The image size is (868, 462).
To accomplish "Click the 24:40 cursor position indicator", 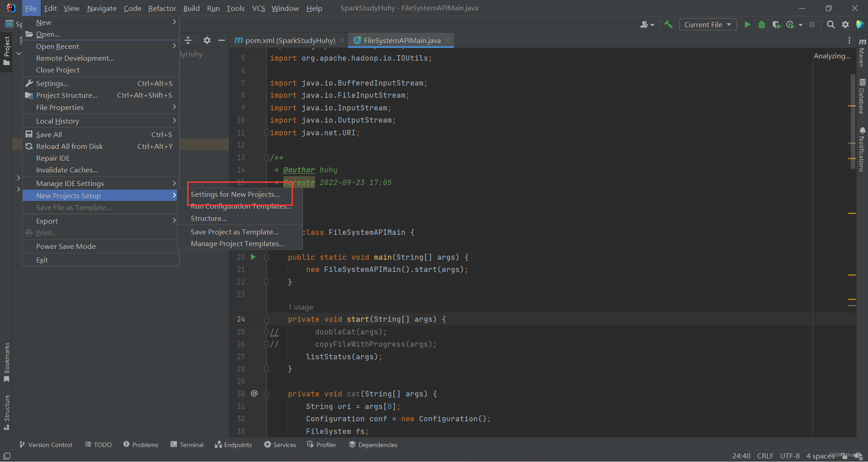I will [741, 456].
